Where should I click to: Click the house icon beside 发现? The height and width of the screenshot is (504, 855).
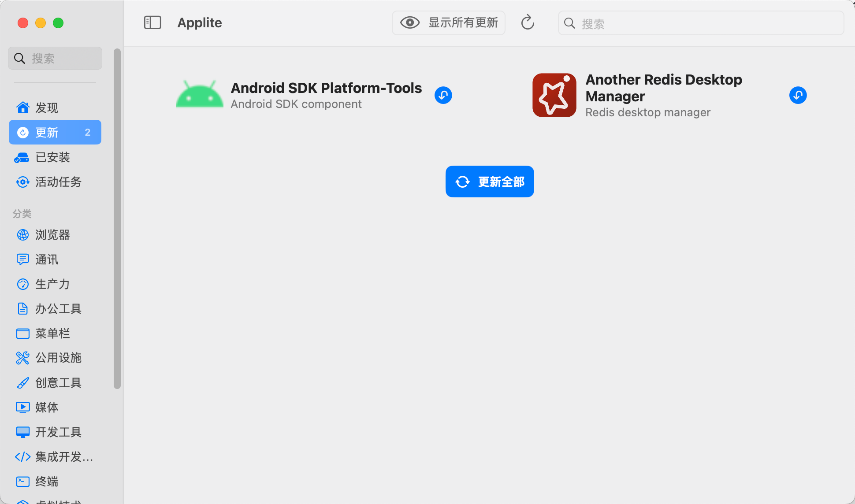[x=23, y=107]
